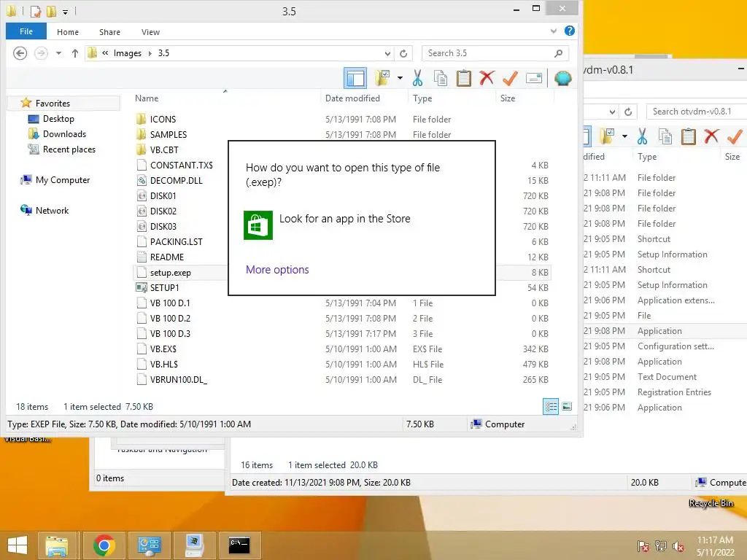Click the Rename toolbar icon
This screenshot has width=747, height=560.
pos(534,78)
